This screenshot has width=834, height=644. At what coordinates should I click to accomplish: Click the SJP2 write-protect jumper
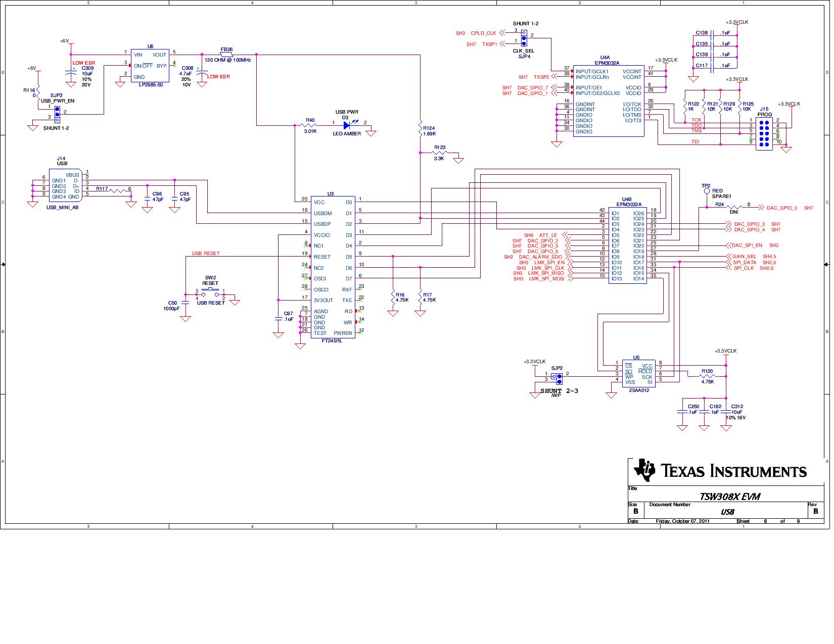click(x=559, y=377)
